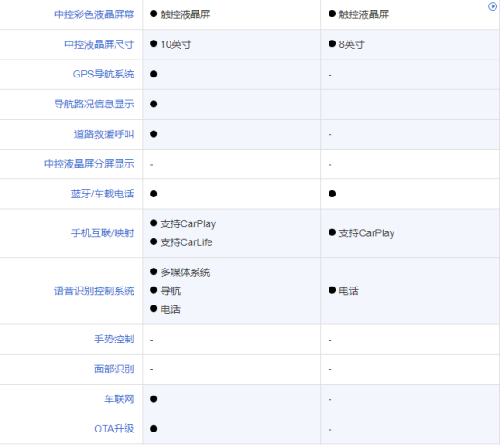Open the 中控液晶屏尺寸 parameter link
500x446 pixels.
click(x=99, y=44)
